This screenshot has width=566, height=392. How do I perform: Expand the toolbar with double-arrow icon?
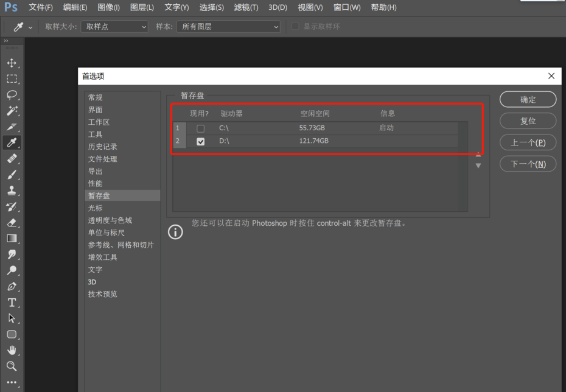(x=5, y=41)
